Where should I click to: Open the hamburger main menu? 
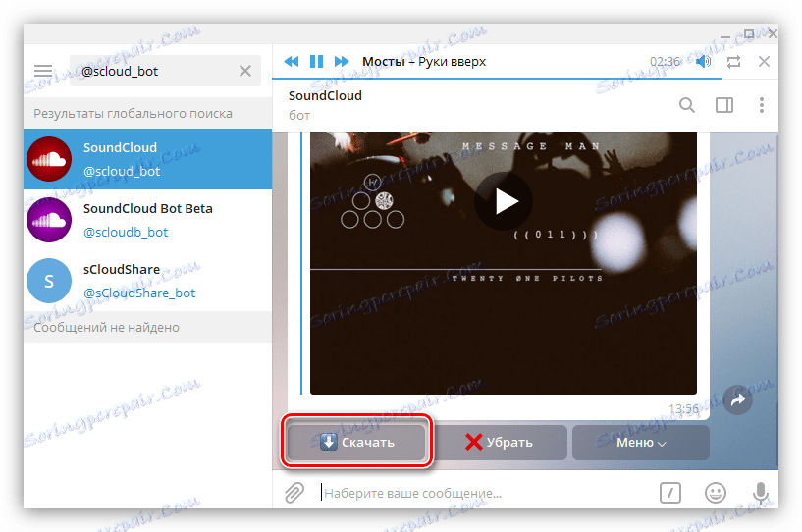pos(43,71)
